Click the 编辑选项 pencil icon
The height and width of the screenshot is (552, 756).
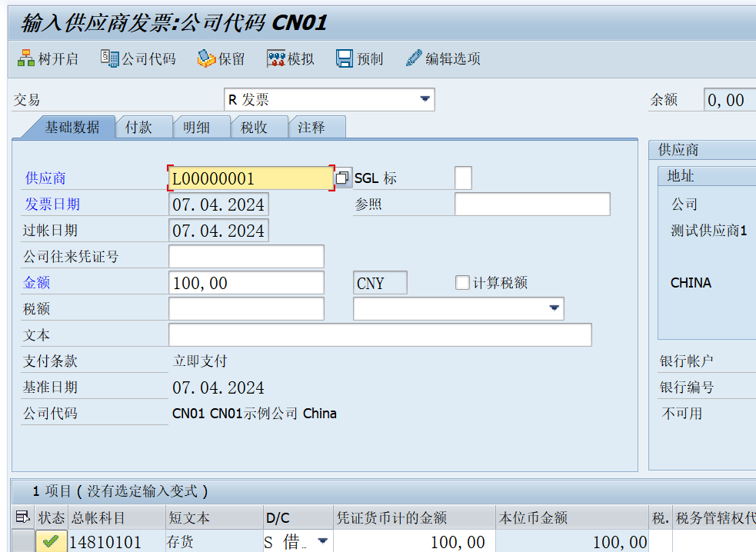coord(414,58)
